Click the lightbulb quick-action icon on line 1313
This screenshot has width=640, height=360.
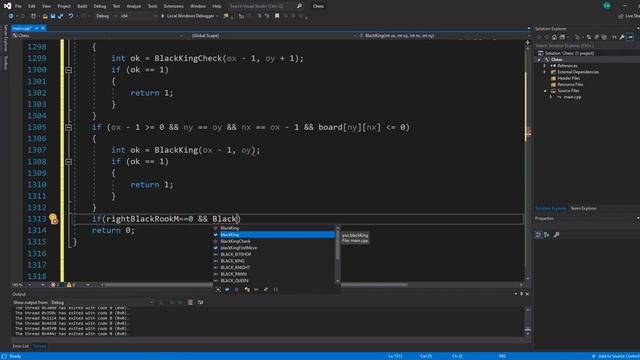click(53, 218)
